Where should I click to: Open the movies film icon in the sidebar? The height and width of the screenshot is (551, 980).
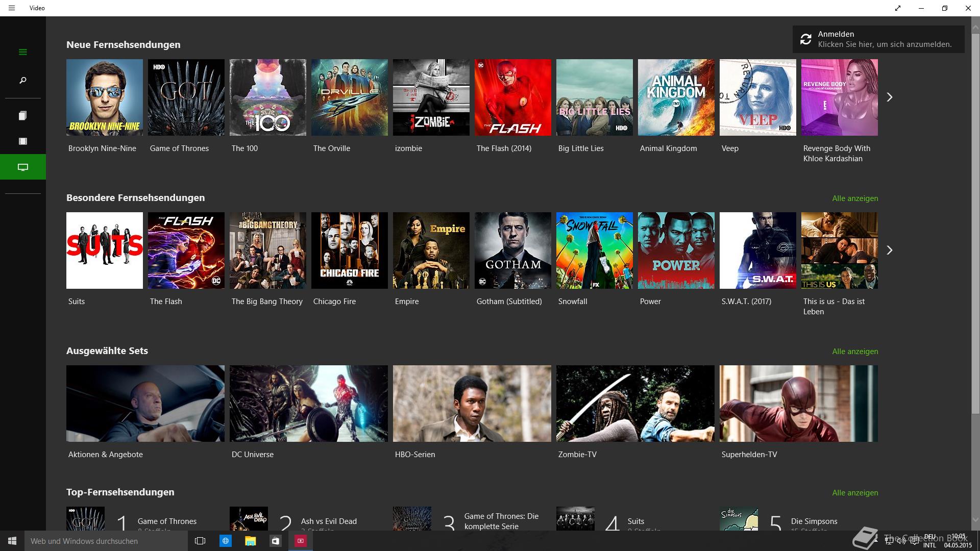click(23, 141)
